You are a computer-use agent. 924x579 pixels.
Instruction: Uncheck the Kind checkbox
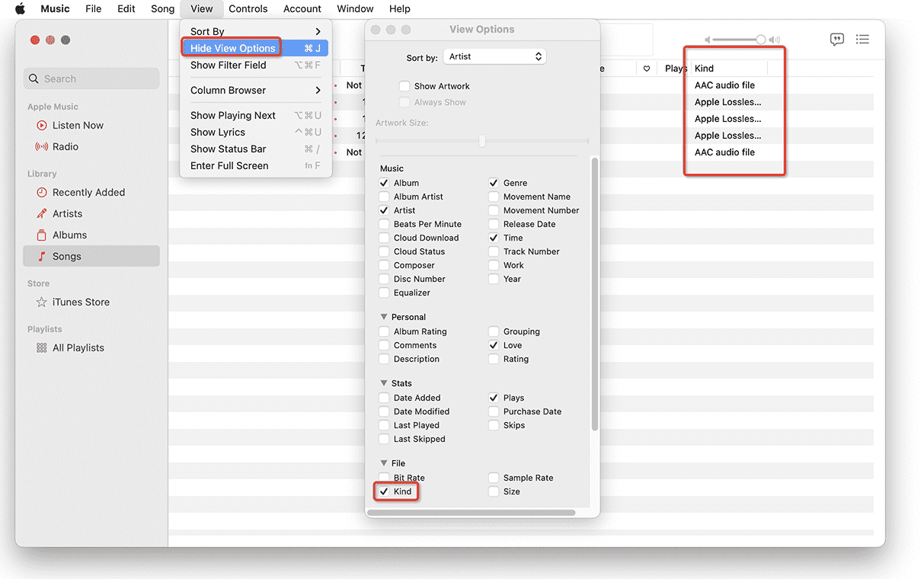384,491
